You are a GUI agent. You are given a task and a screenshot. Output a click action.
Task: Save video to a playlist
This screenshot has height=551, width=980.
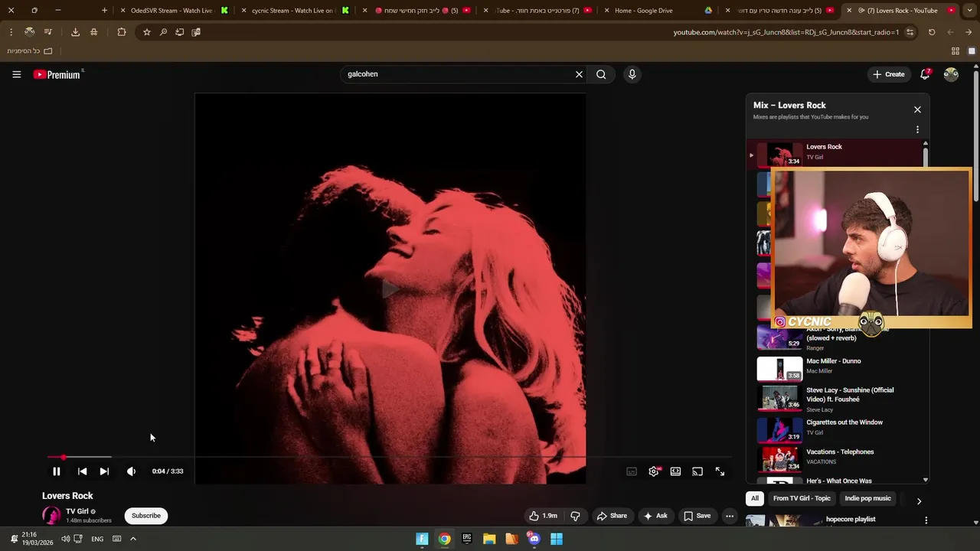tap(697, 516)
